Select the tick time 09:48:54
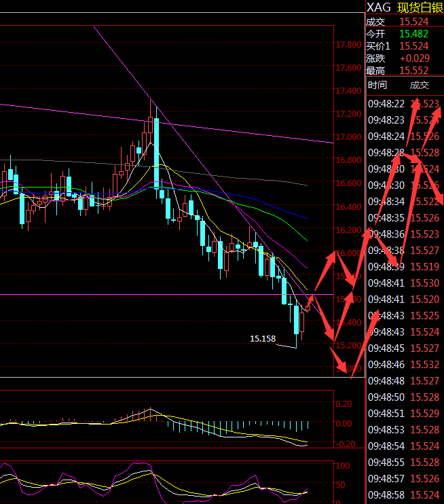The width and height of the screenshot is (444, 504). (x=386, y=446)
